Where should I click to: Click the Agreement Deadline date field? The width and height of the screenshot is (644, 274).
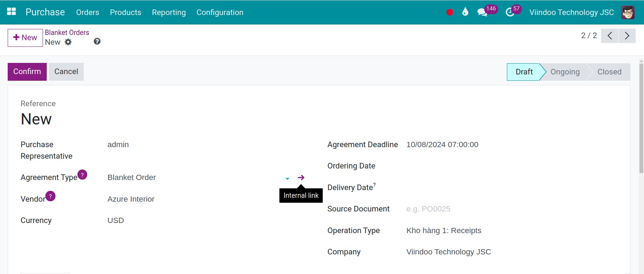(512, 144)
